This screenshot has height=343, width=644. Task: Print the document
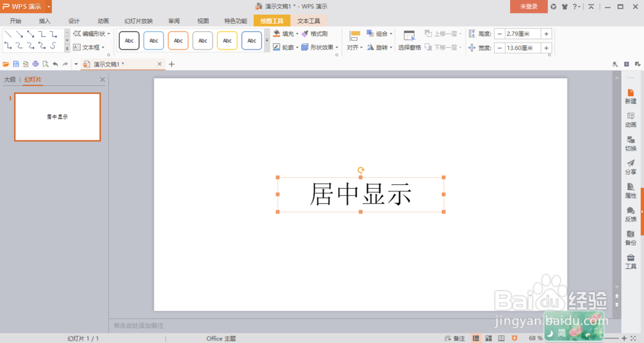35,64
